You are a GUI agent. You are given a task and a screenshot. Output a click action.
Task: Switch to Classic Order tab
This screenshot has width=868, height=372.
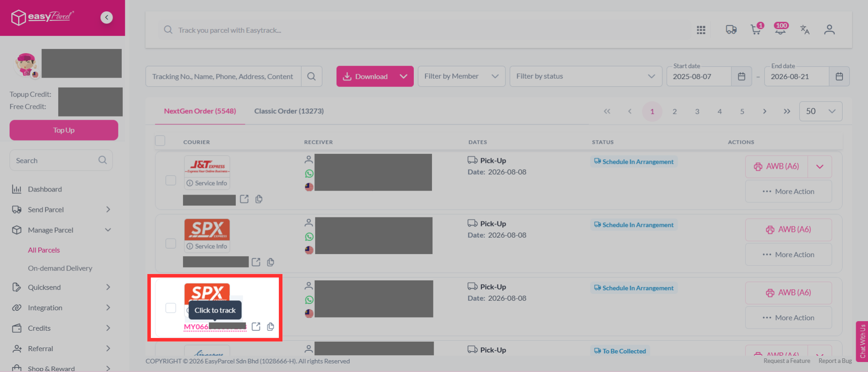pyautogui.click(x=289, y=111)
